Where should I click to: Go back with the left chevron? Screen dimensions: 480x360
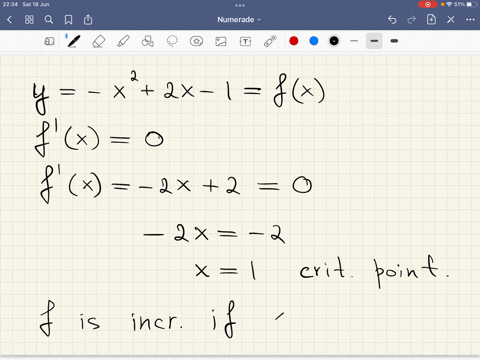click(9, 20)
